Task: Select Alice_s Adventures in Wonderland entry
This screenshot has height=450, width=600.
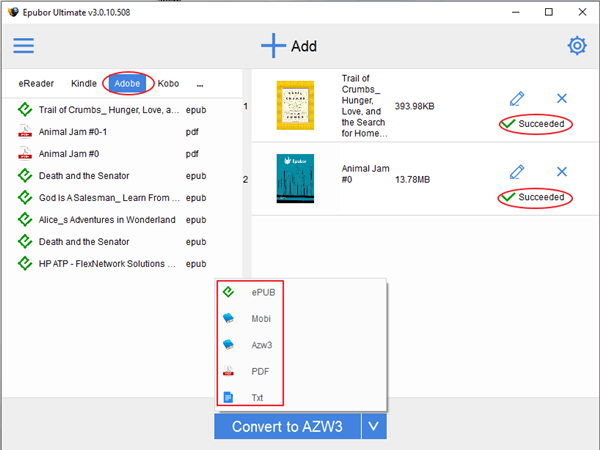Action: tap(107, 220)
